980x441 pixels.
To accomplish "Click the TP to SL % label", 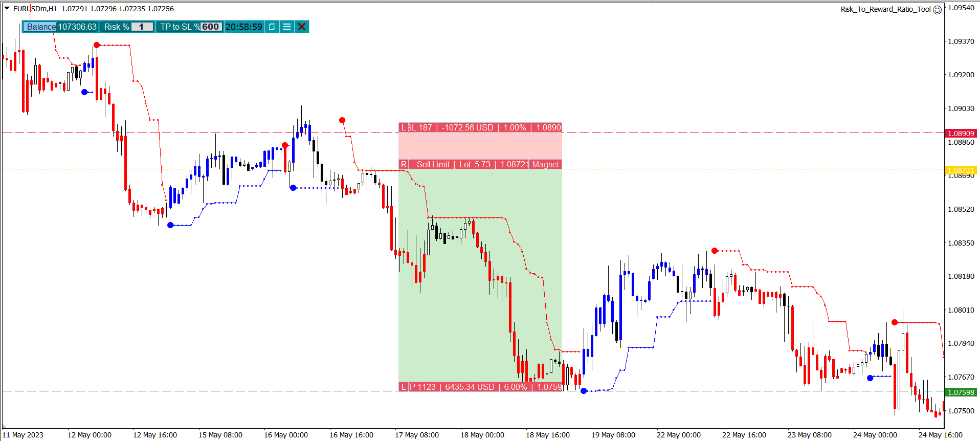I will pos(179,27).
